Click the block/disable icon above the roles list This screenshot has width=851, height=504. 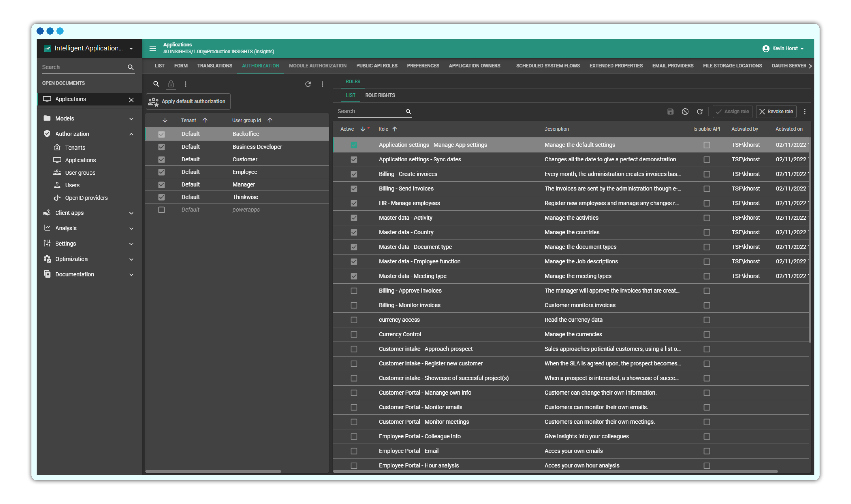(x=685, y=111)
